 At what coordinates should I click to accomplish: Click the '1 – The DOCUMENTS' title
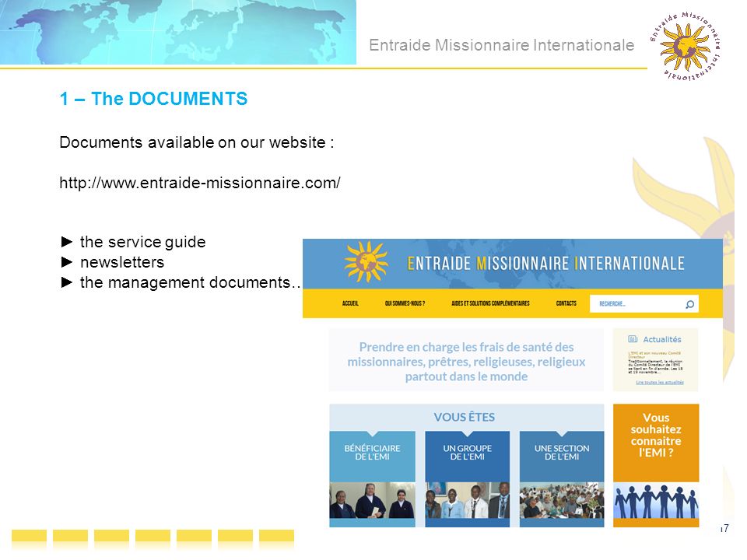click(x=153, y=99)
